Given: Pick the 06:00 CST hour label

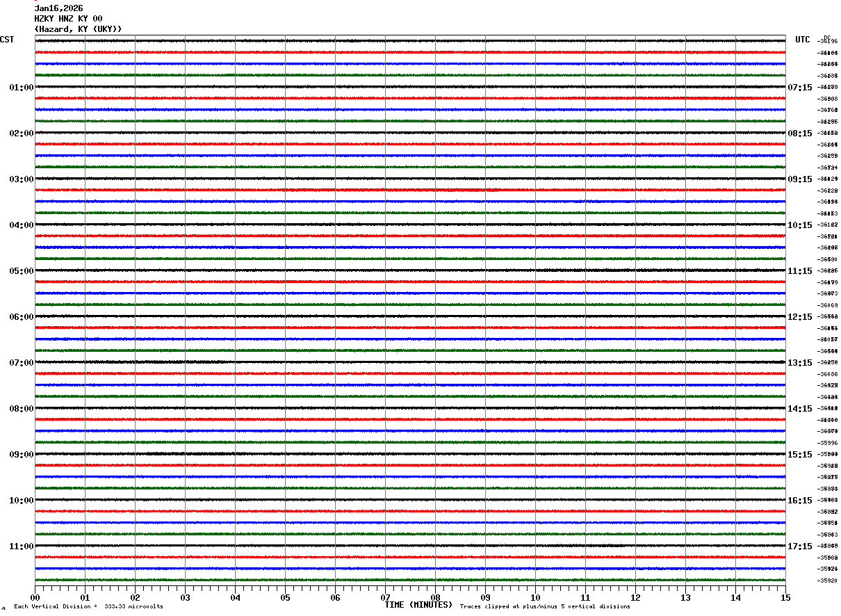Looking at the screenshot, I should pyautogui.click(x=22, y=317).
